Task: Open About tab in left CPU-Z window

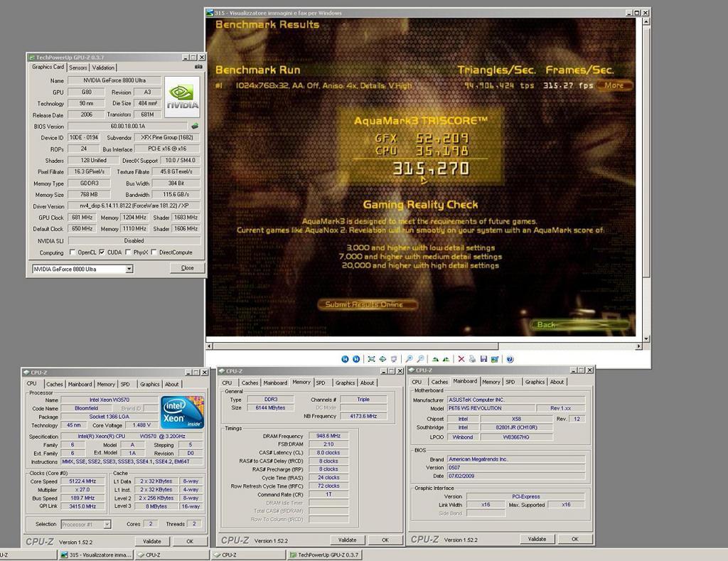Action: 172,384
